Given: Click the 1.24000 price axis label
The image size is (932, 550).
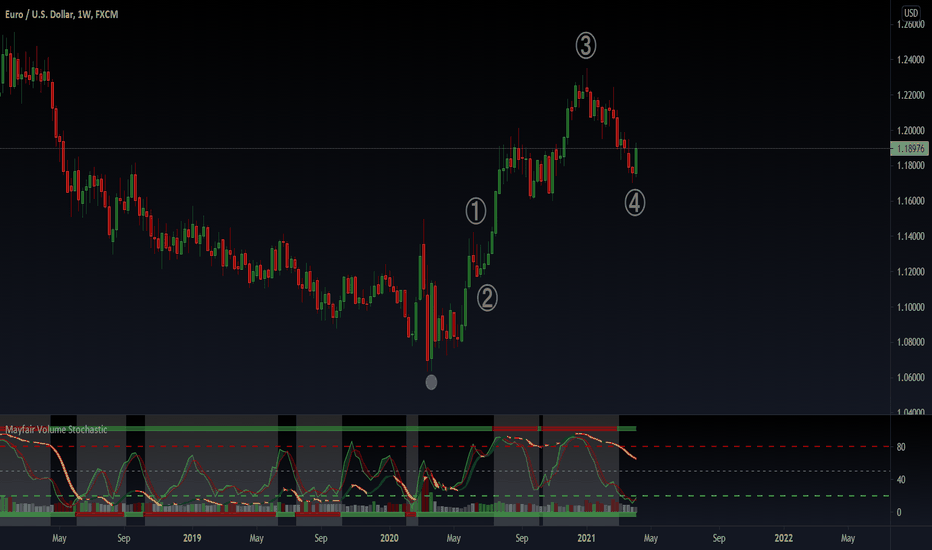Looking at the screenshot, I should click(911, 59).
